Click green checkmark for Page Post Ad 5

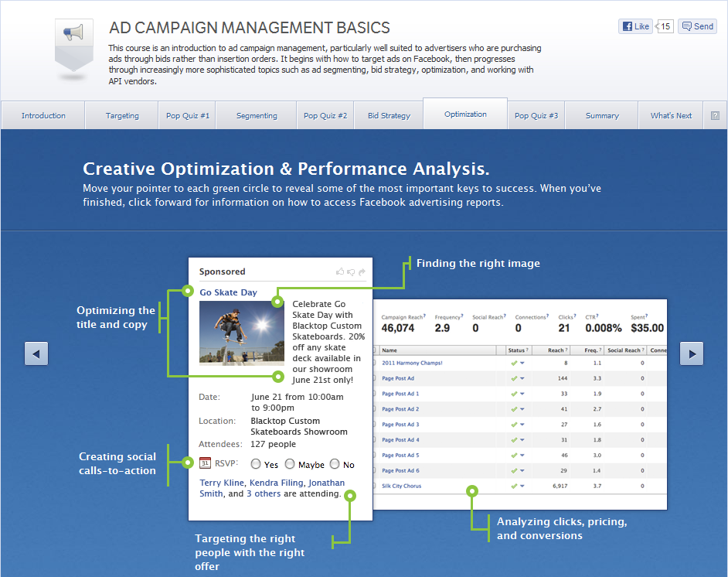point(514,456)
